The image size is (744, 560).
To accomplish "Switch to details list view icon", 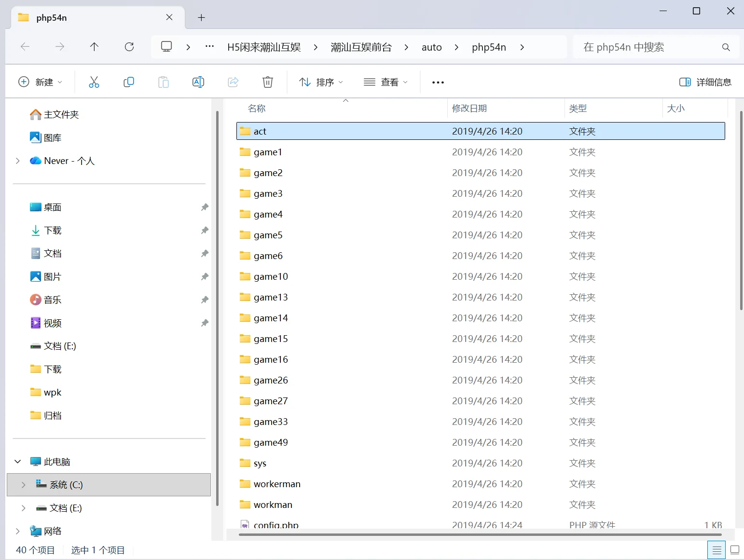I will 717,550.
